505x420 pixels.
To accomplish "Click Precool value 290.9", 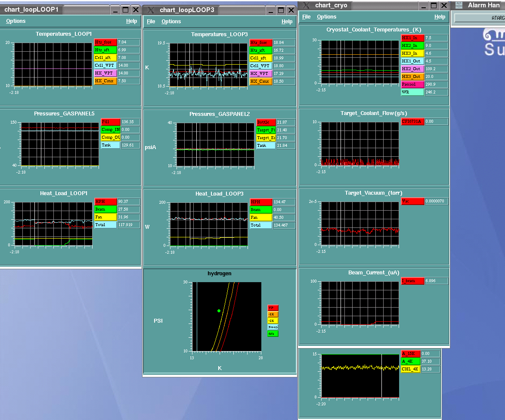I will pyautogui.click(x=437, y=84).
